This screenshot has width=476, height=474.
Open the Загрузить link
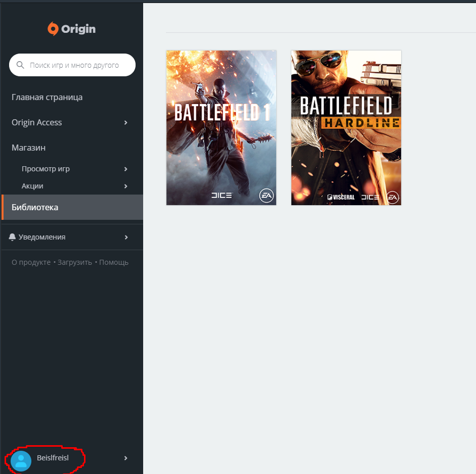click(x=75, y=262)
